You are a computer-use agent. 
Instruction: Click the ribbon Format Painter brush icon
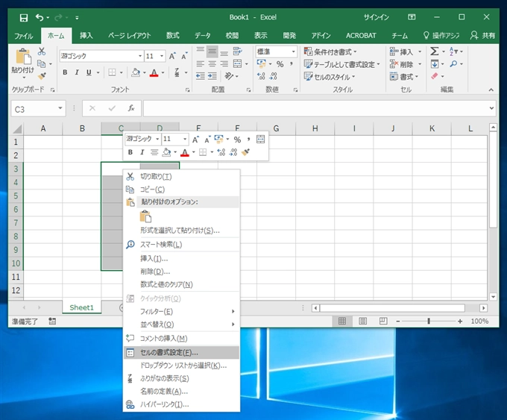coord(42,76)
